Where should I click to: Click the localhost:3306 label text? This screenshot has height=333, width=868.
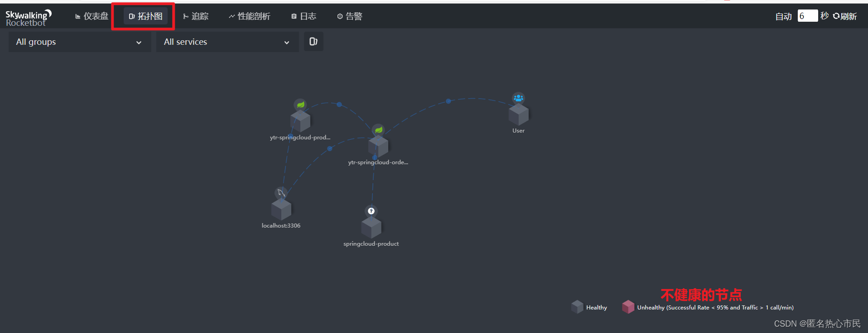pos(281,226)
